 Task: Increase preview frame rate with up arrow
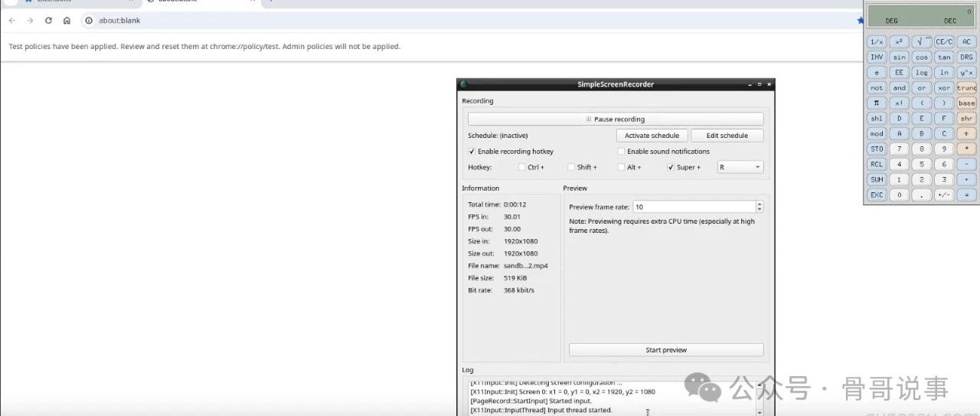click(759, 204)
